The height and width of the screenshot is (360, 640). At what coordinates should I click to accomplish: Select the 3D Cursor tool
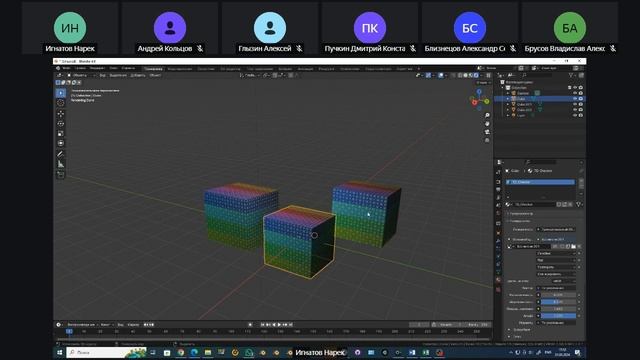(61, 103)
